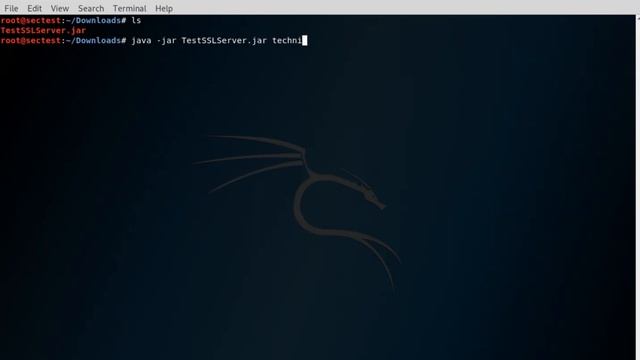Open the Edit menu

(34, 8)
